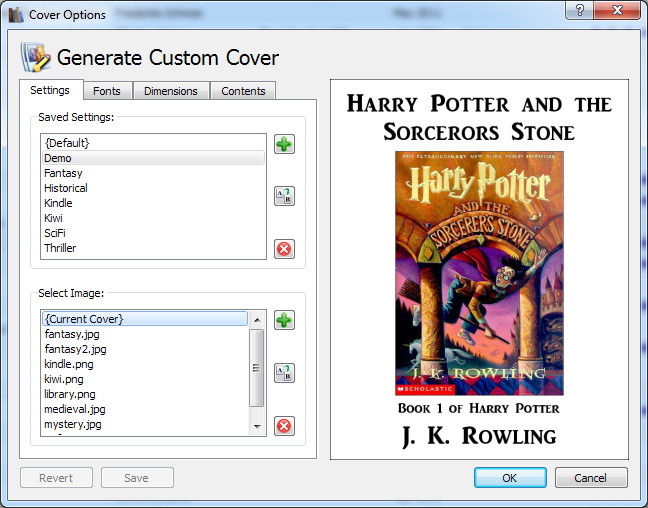The width and height of the screenshot is (648, 508).
Task: Open the help question mark button
Action: (579, 10)
